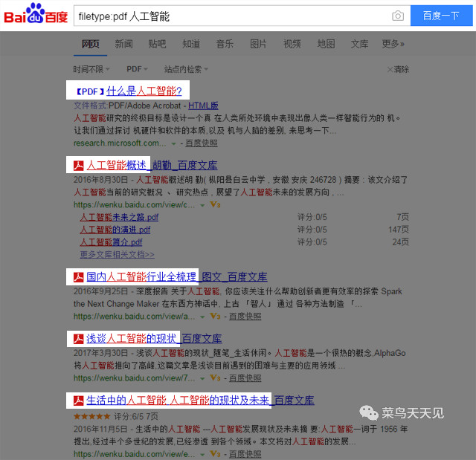
Task: Expand the PDF file type dropdown
Action: coord(137,69)
